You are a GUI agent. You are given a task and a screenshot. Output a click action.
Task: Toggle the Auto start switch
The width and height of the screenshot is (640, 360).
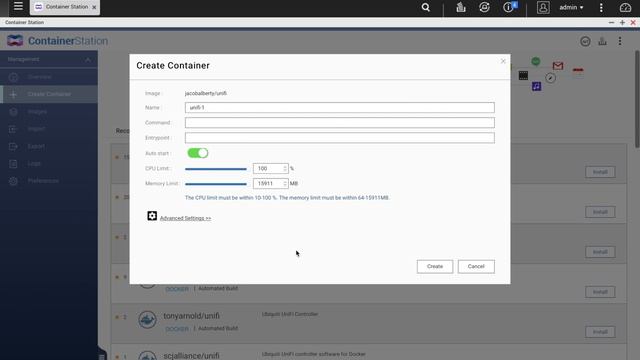pos(198,153)
